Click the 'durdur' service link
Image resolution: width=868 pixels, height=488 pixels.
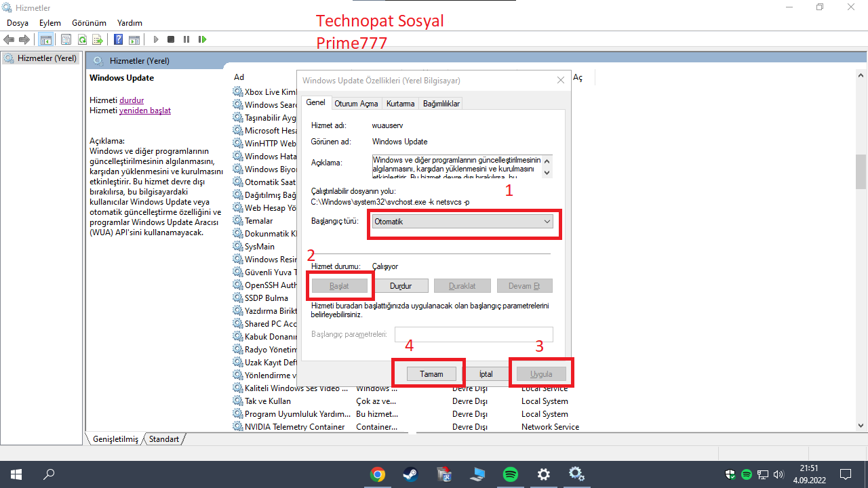coord(132,100)
